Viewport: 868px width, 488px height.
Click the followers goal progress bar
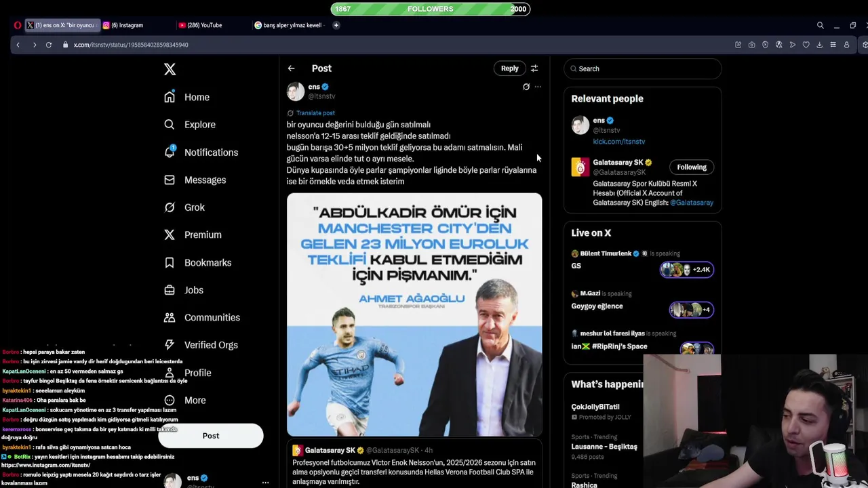(431, 9)
